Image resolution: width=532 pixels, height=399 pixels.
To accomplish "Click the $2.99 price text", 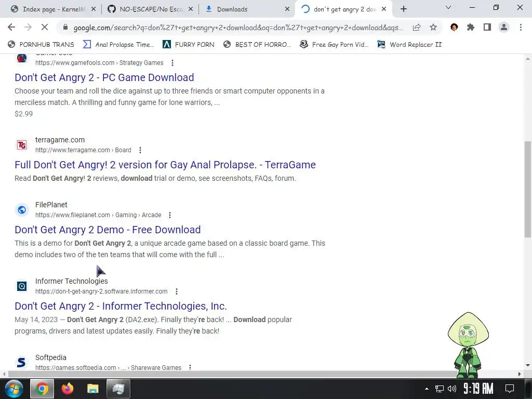I will pyautogui.click(x=24, y=114).
